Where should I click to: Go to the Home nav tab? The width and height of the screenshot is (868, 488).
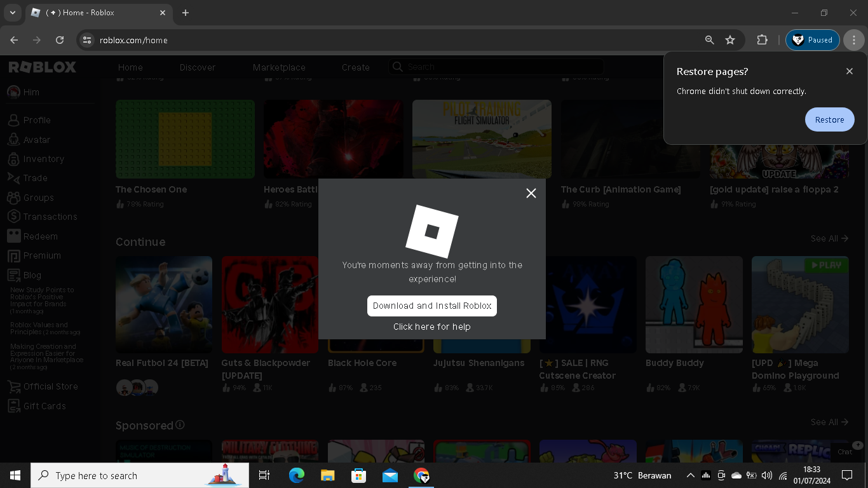(130, 67)
